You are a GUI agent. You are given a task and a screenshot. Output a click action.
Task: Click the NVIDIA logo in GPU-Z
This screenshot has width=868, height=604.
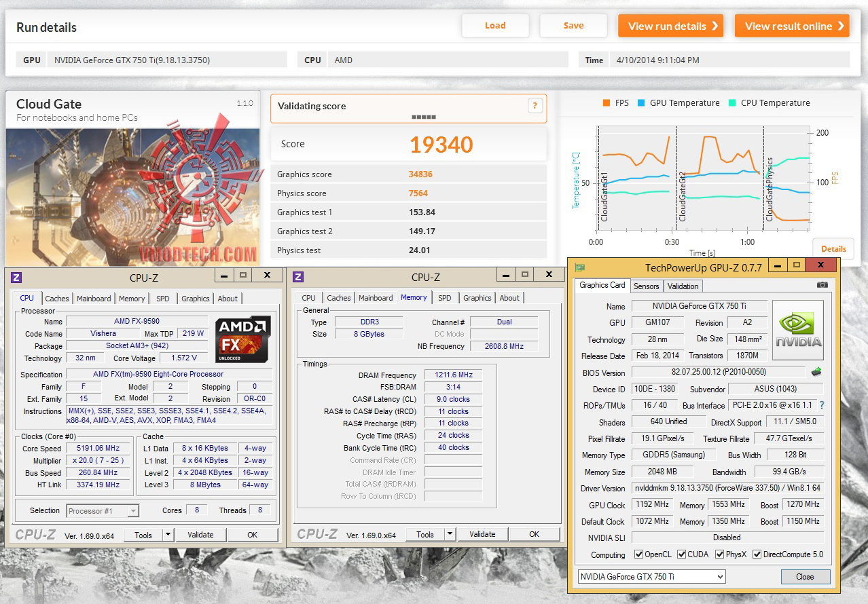pyautogui.click(x=798, y=331)
